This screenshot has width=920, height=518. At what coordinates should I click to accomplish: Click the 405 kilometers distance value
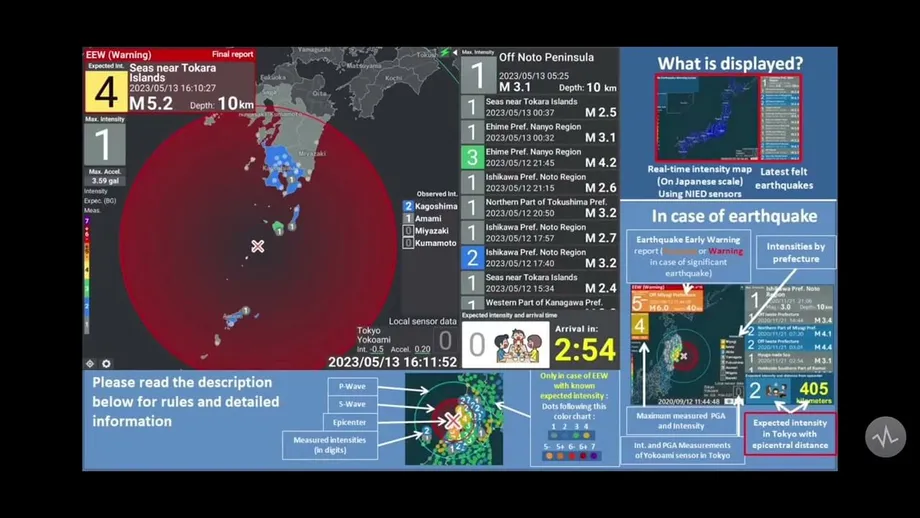point(814,391)
